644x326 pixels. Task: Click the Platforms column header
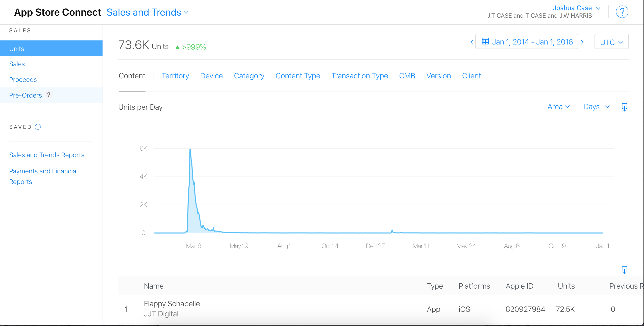(474, 286)
